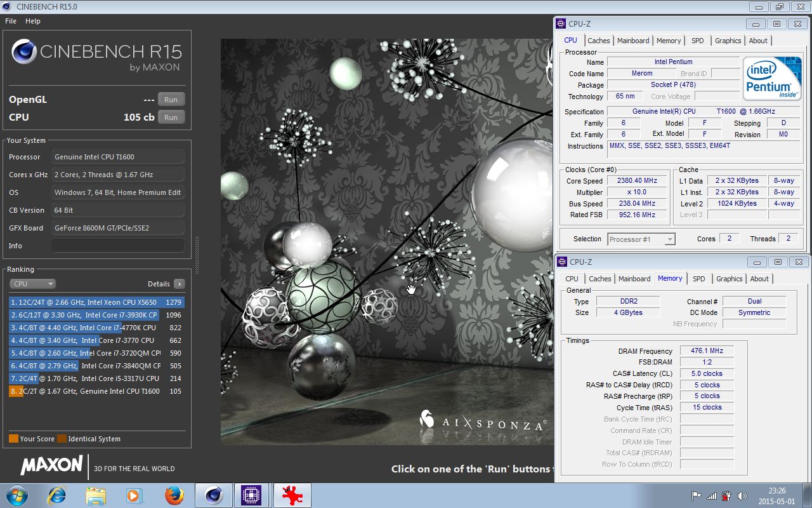812x508 pixels.
Task: Click the Identical System legend swatch
Action: pos(62,439)
